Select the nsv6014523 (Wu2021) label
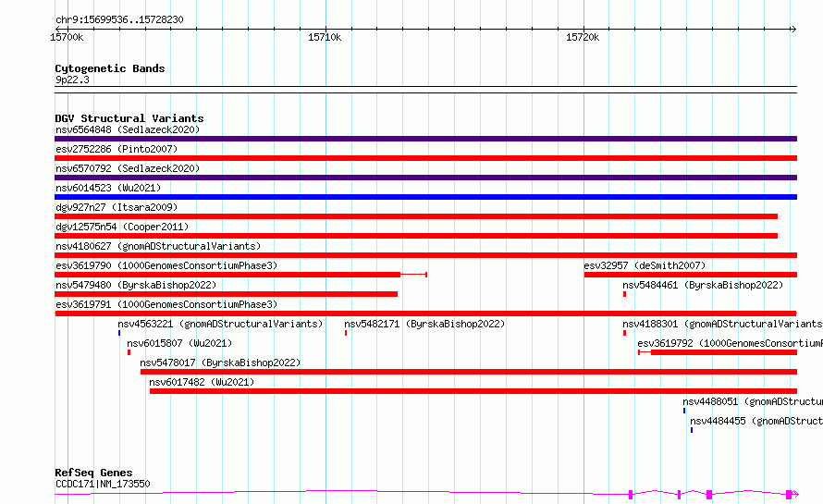The width and height of the screenshot is (823, 504). (108, 188)
